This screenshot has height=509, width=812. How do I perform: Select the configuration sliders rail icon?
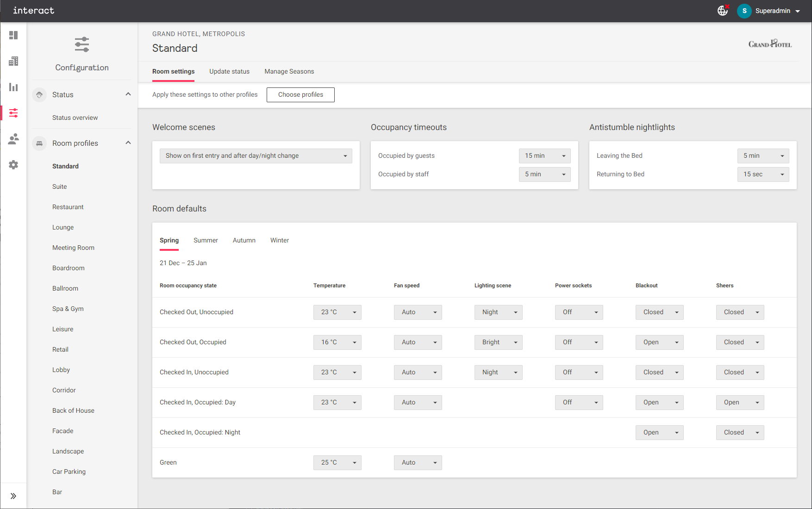(13, 113)
